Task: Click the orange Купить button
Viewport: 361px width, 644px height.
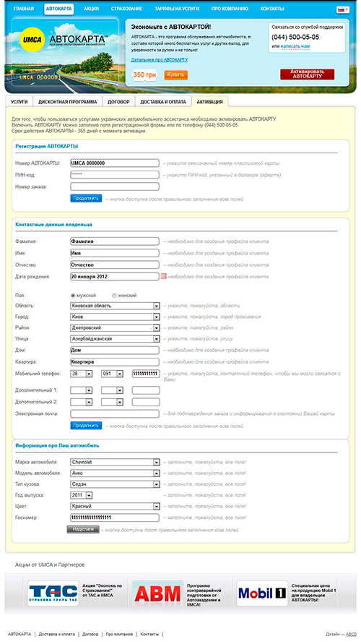Action: click(x=176, y=74)
